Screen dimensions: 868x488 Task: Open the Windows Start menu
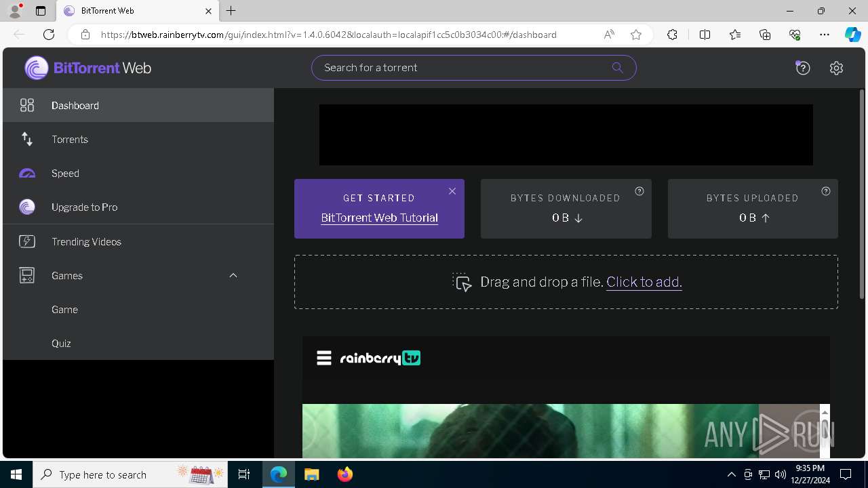(x=16, y=474)
